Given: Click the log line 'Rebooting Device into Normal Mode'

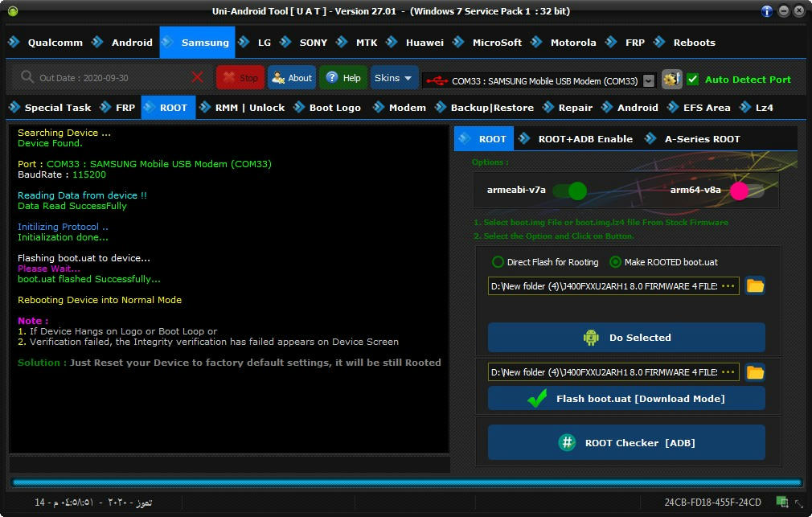Looking at the screenshot, I should pos(100,300).
